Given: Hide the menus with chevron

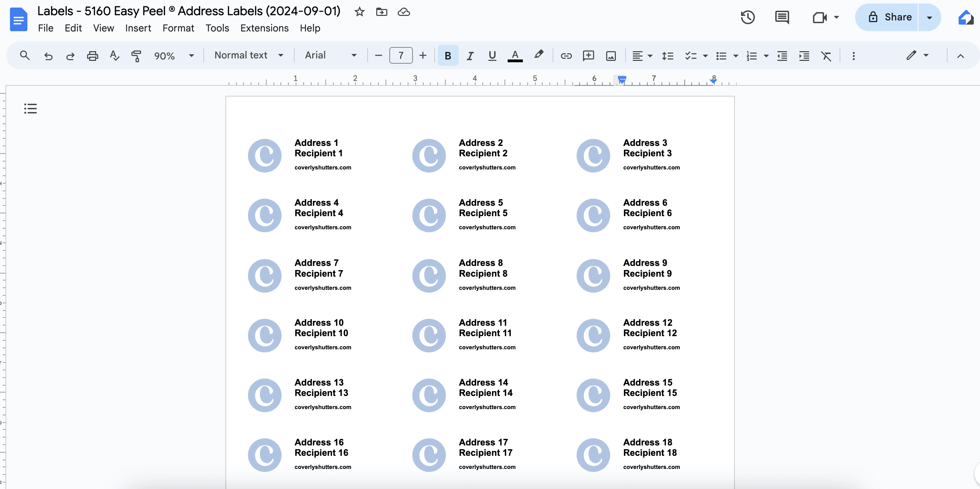Looking at the screenshot, I should [960, 56].
